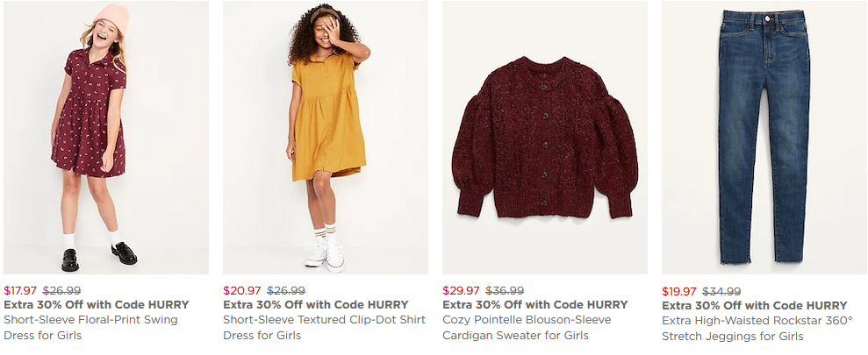The height and width of the screenshot is (355, 868).
Task: Click HURRY promo text under yellow dress
Action: click(x=316, y=305)
